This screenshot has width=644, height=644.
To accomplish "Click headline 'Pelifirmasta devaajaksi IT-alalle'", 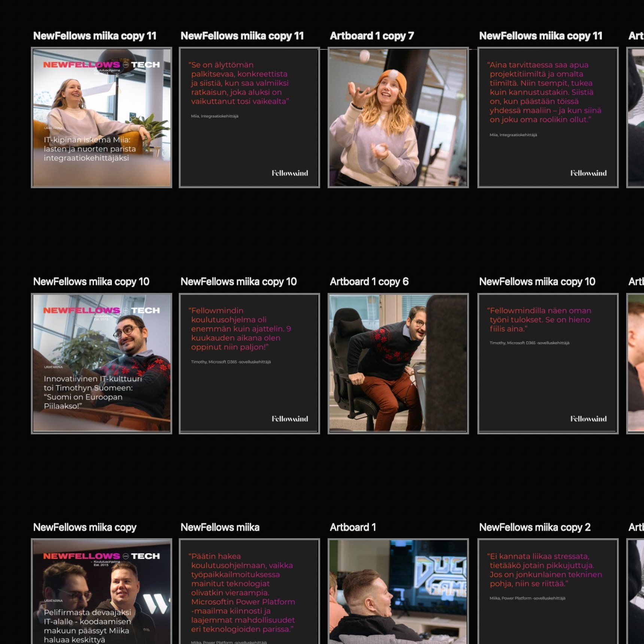I will (88, 626).
